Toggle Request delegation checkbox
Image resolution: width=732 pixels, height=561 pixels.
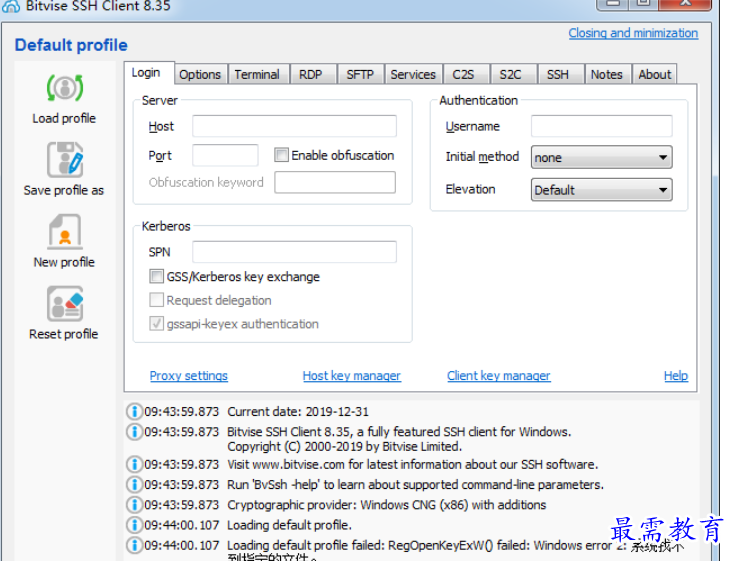(156, 300)
